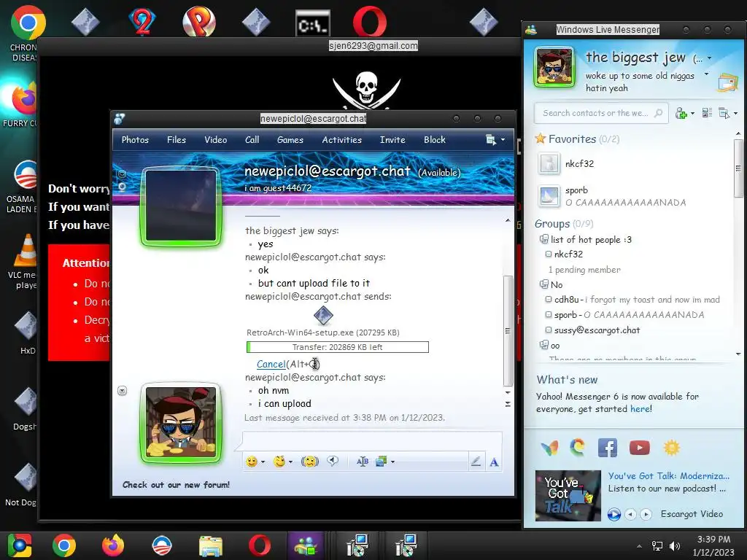
Task: Open the personal message dropdown arrow
Action: click(x=706, y=74)
